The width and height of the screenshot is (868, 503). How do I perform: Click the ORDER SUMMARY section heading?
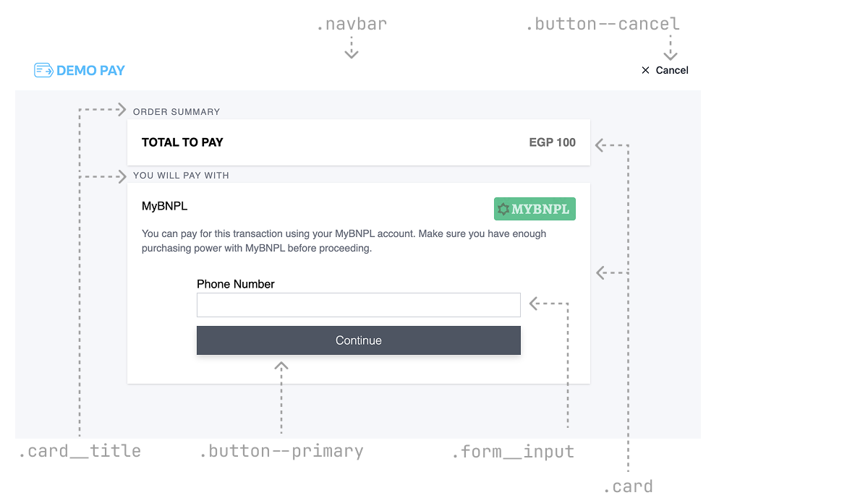tap(176, 111)
